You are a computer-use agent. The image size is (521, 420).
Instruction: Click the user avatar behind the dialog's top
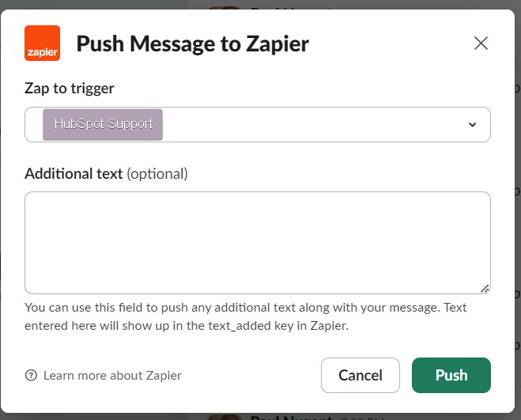click(225, 6)
